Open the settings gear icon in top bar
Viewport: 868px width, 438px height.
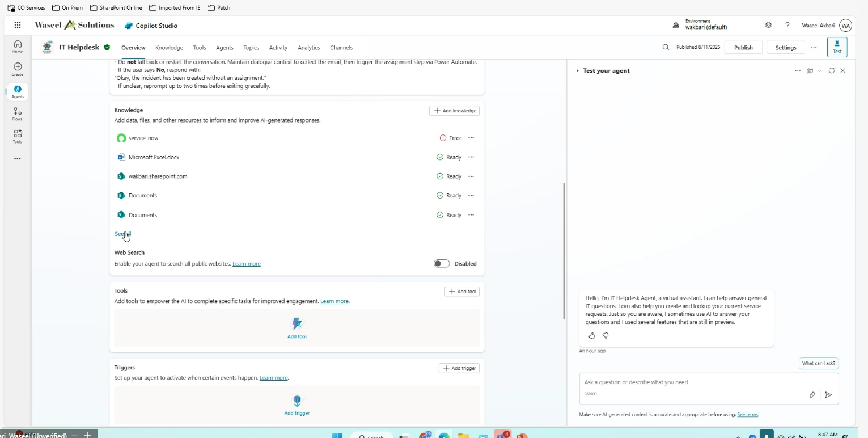(768, 26)
